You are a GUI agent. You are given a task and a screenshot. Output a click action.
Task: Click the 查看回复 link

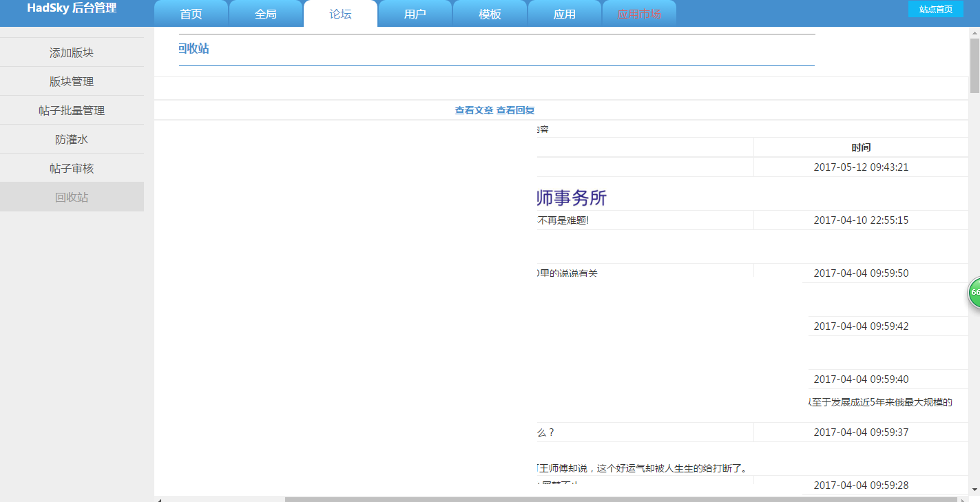click(515, 110)
